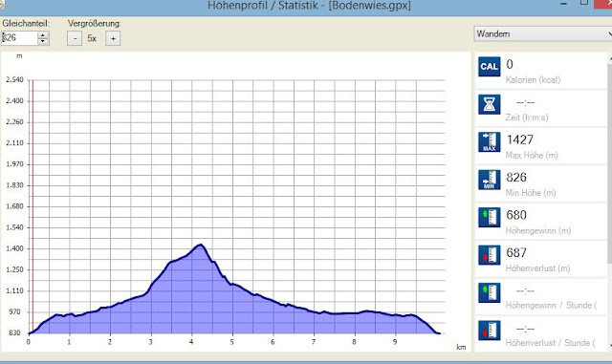
Task: Open the Wandern activity dropdown
Action: coord(543,34)
